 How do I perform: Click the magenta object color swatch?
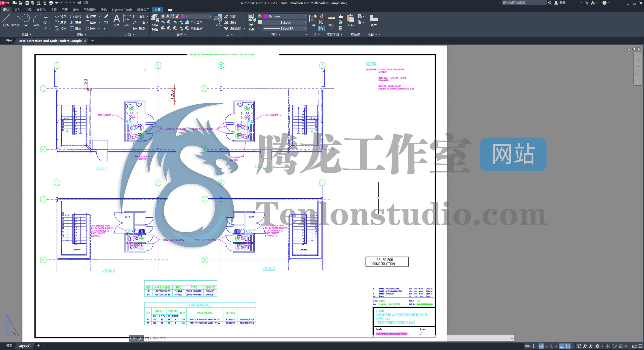pos(266,16)
